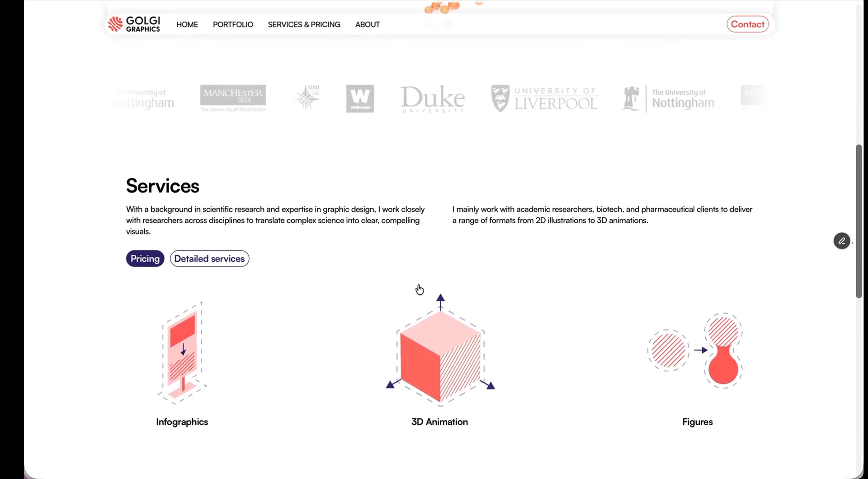Screen dimensions: 868x479
Task: Go to the PORTFOLIO page
Action: click(233, 24)
